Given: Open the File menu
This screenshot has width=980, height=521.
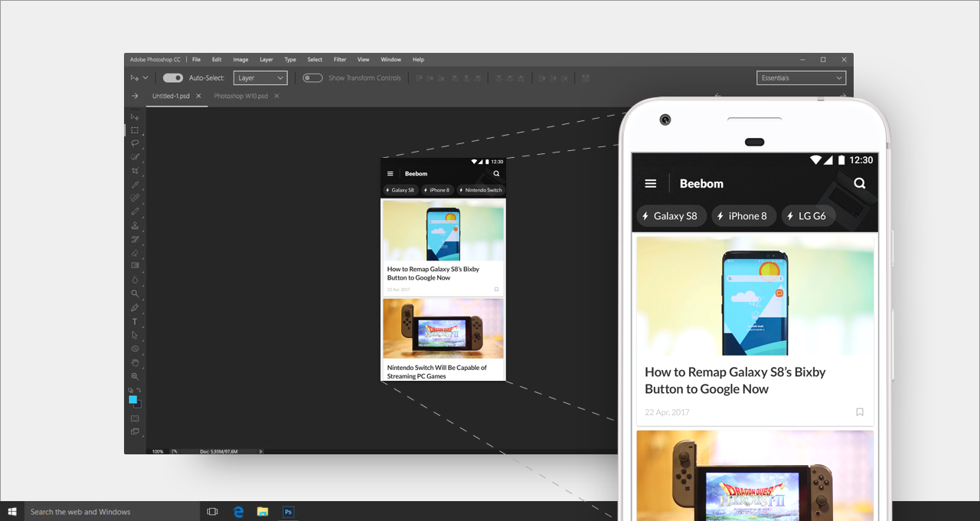Looking at the screenshot, I should tap(197, 59).
